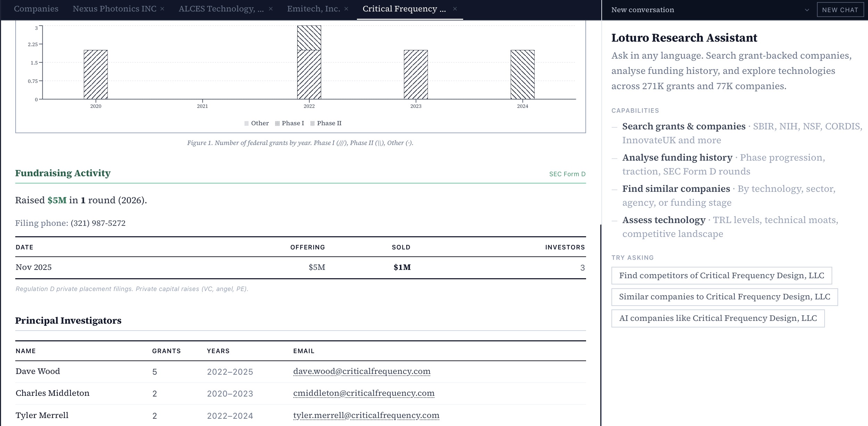This screenshot has height=426, width=868.
Task: Email tyler.merrell@criticalfrequency.com
Action: click(366, 416)
